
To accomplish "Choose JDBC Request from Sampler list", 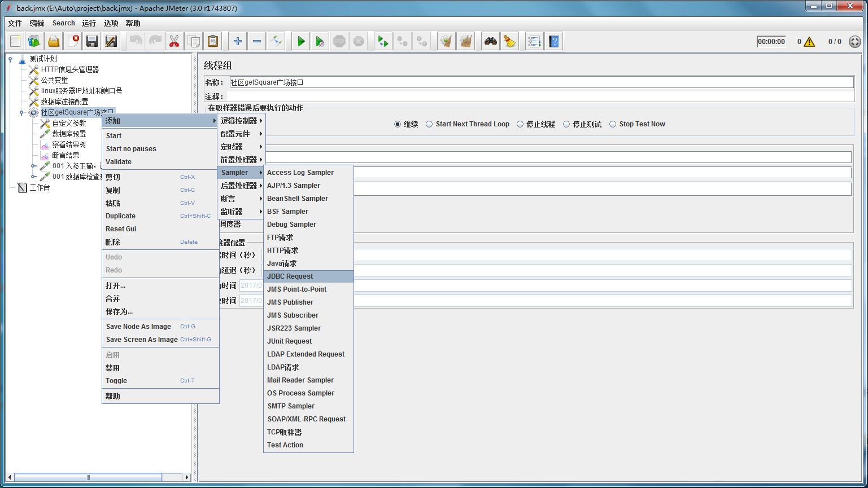I will tap(308, 276).
